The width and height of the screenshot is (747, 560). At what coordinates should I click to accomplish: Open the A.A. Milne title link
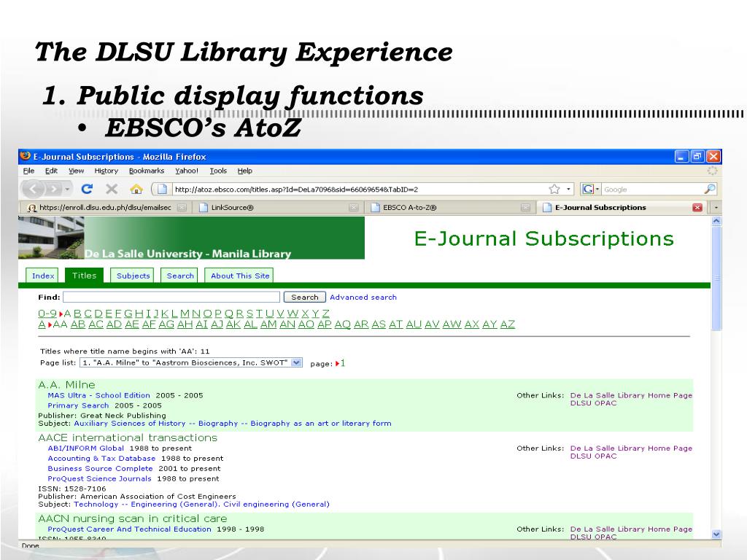(x=66, y=385)
